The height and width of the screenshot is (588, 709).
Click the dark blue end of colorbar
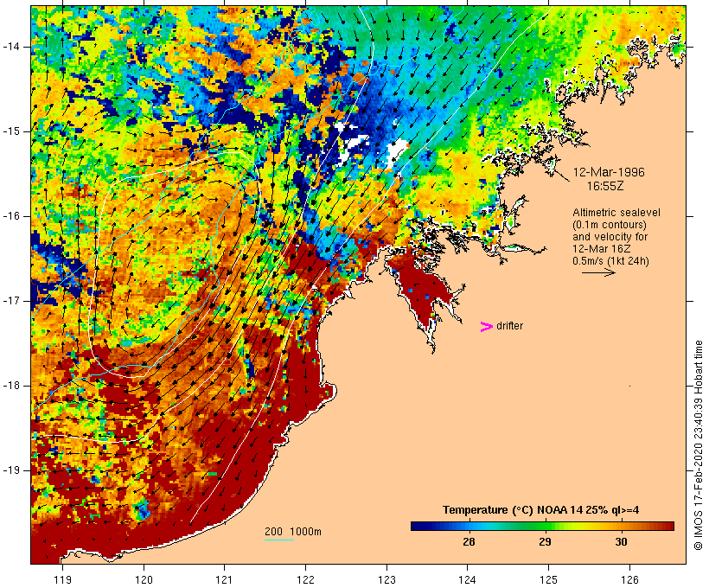(418, 526)
